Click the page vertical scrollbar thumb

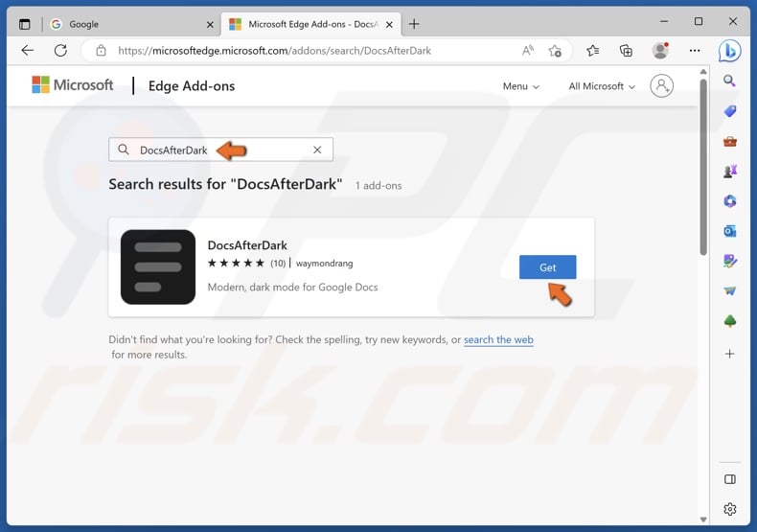coord(703,167)
